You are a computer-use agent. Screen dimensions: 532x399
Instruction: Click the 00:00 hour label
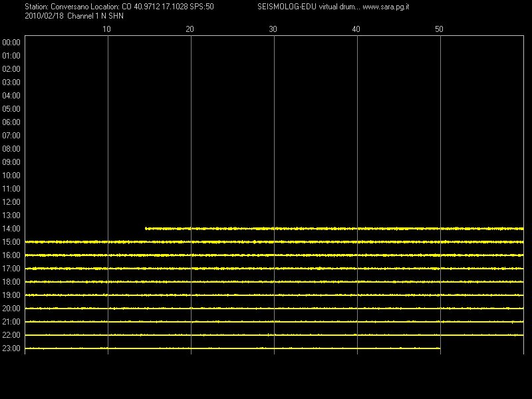(11, 43)
